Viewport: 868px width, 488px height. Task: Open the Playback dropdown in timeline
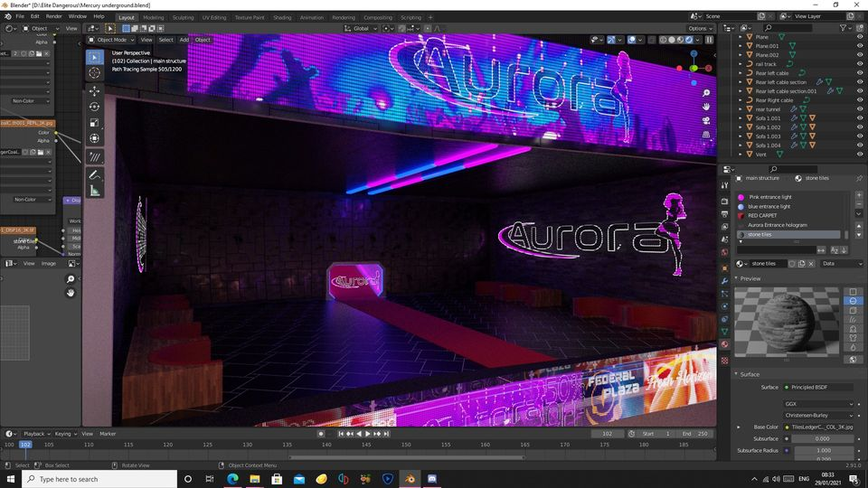click(x=36, y=434)
